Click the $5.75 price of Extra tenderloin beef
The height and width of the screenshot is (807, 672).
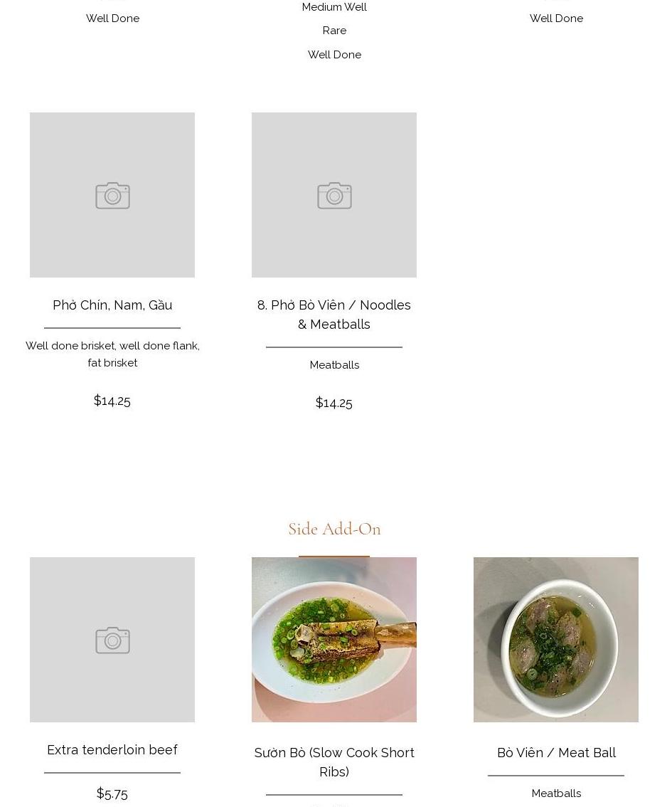tap(112, 793)
